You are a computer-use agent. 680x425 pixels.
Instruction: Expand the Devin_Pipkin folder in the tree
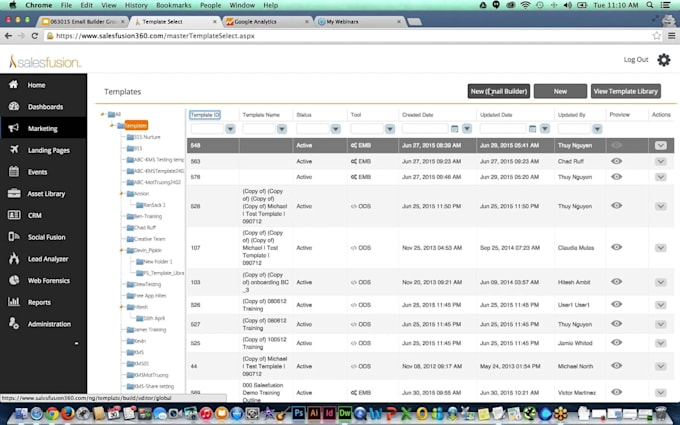121,250
